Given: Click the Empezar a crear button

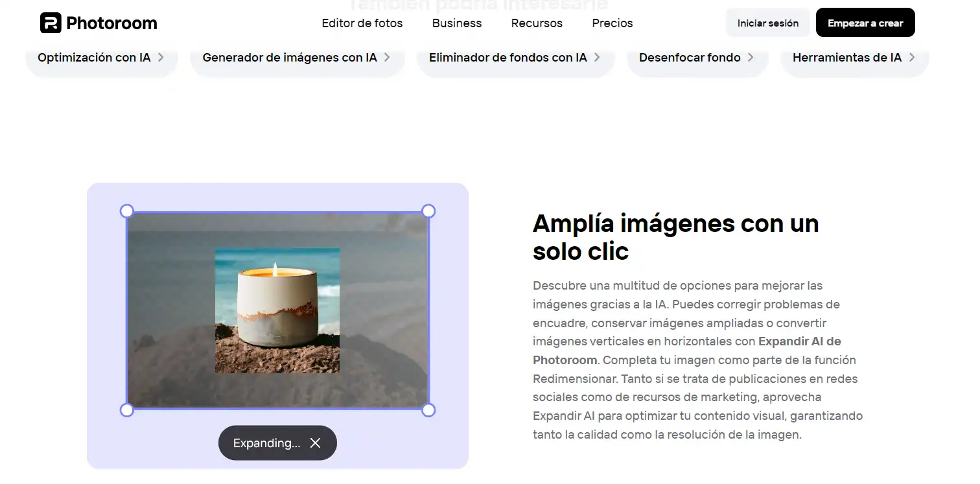Looking at the screenshot, I should [x=865, y=23].
